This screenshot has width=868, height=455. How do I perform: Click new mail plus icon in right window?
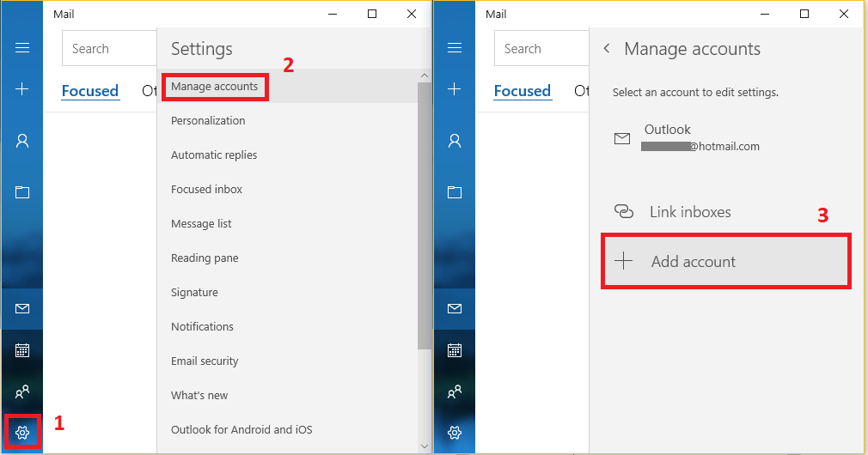click(455, 88)
